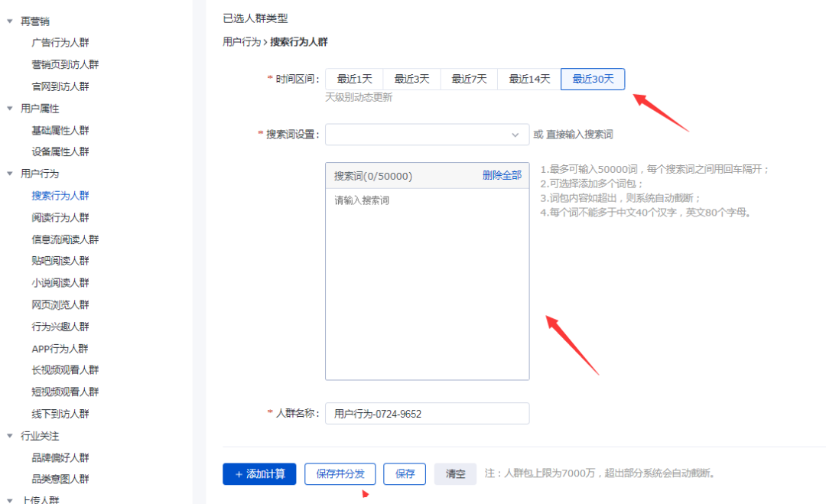
Task: Click the 天级别动态更新 hint text
Action: tap(359, 97)
